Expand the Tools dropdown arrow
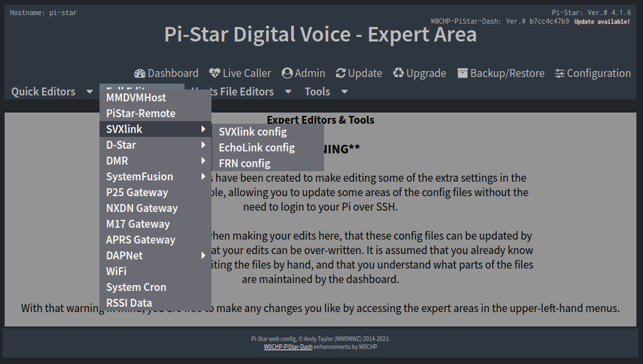The image size is (643, 364). (345, 91)
